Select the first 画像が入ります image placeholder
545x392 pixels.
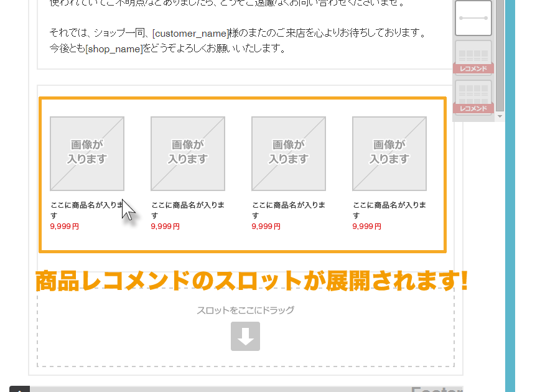[87, 153]
